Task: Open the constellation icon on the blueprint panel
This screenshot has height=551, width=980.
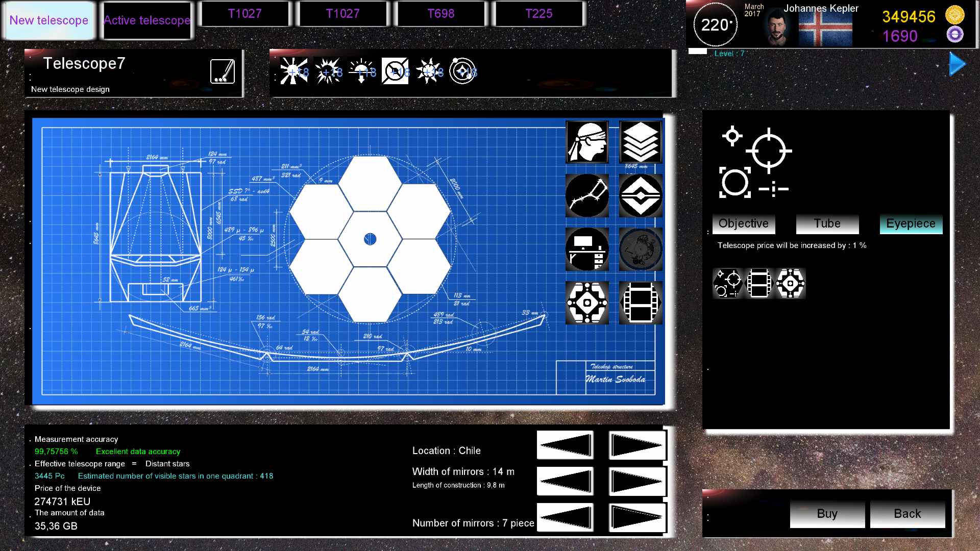Action: (587, 195)
